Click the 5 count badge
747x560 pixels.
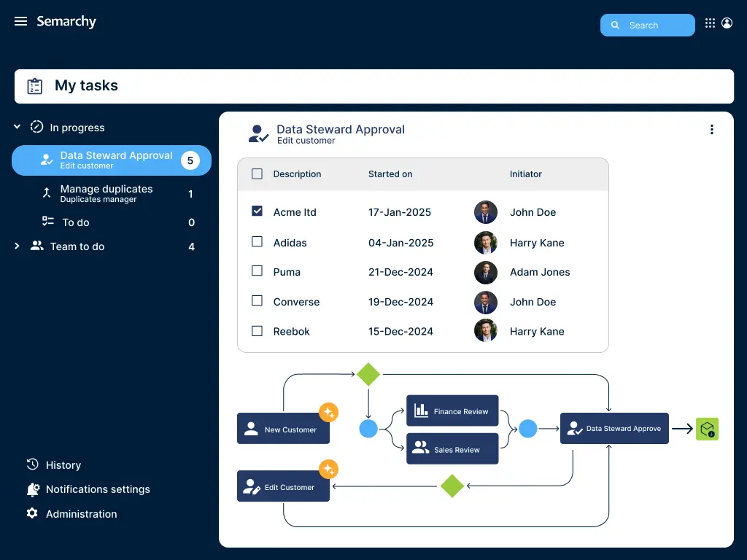[x=190, y=160]
